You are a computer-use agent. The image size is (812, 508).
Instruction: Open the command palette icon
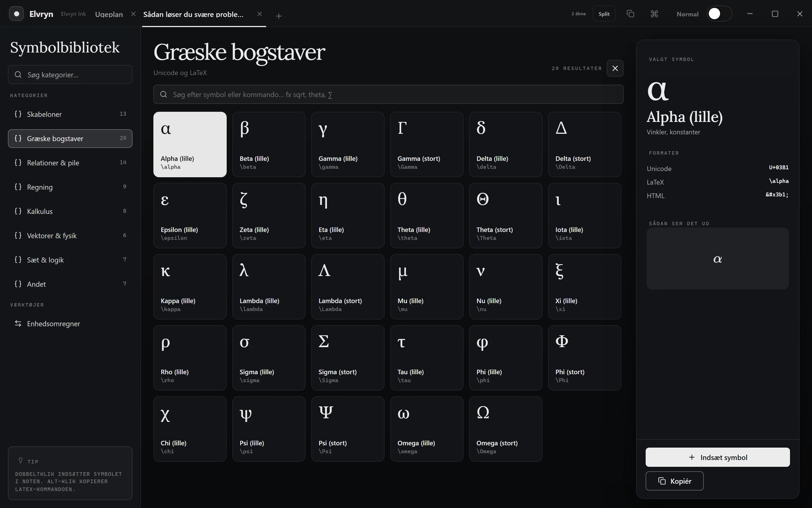[x=654, y=14]
